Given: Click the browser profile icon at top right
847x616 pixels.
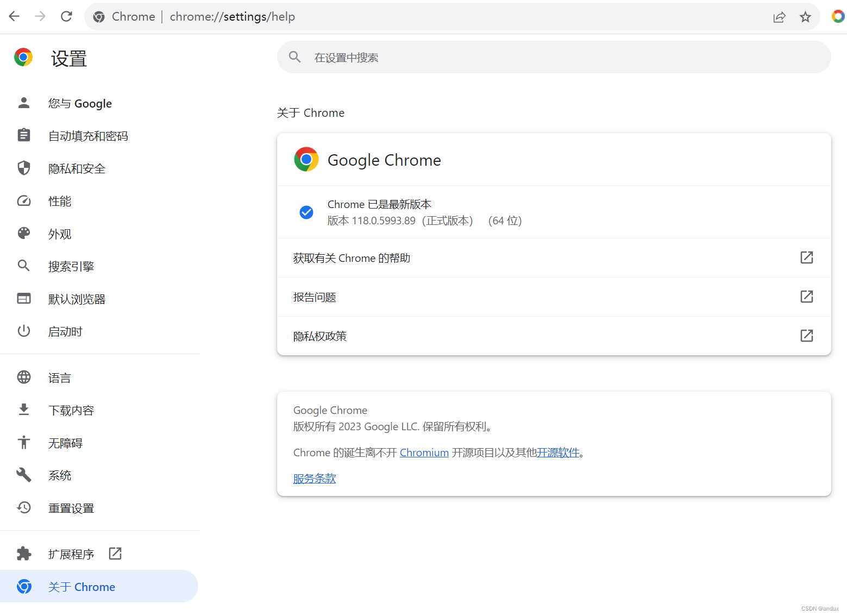Looking at the screenshot, I should pos(838,17).
